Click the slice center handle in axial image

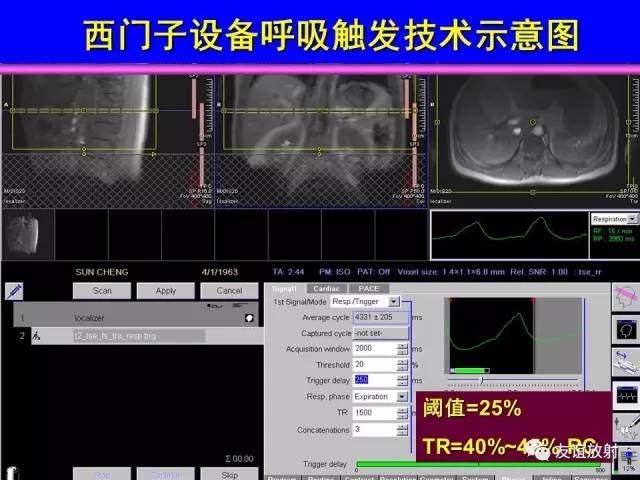pos(532,122)
